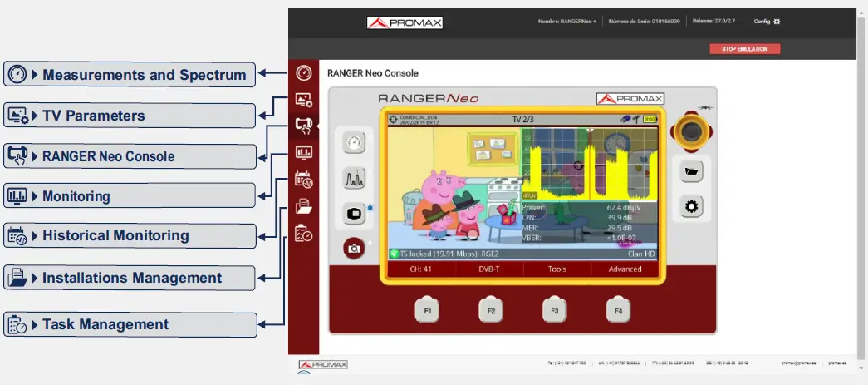Click the Clan HD service name
Image resolution: width=868 pixels, height=385 pixels.
coord(641,254)
